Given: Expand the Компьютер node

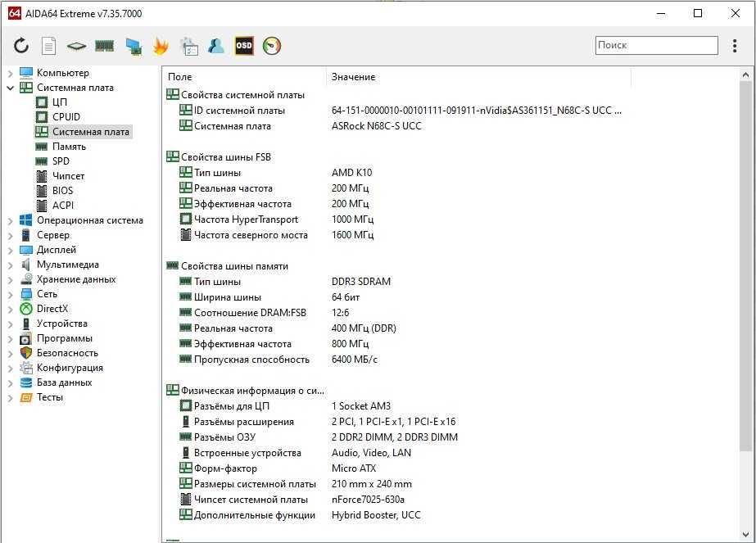Looking at the screenshot, I should [10, 73].
